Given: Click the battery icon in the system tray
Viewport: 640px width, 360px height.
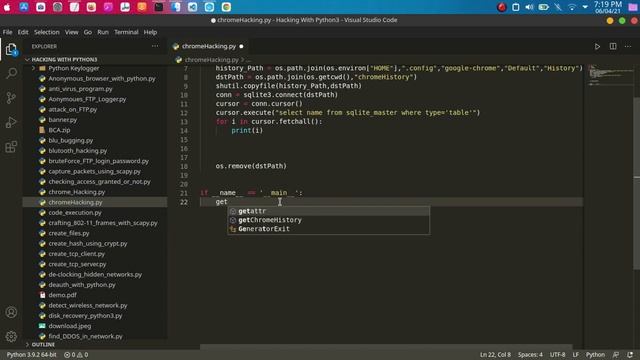Looking at the screenshot, I should [x=544, y=7].
